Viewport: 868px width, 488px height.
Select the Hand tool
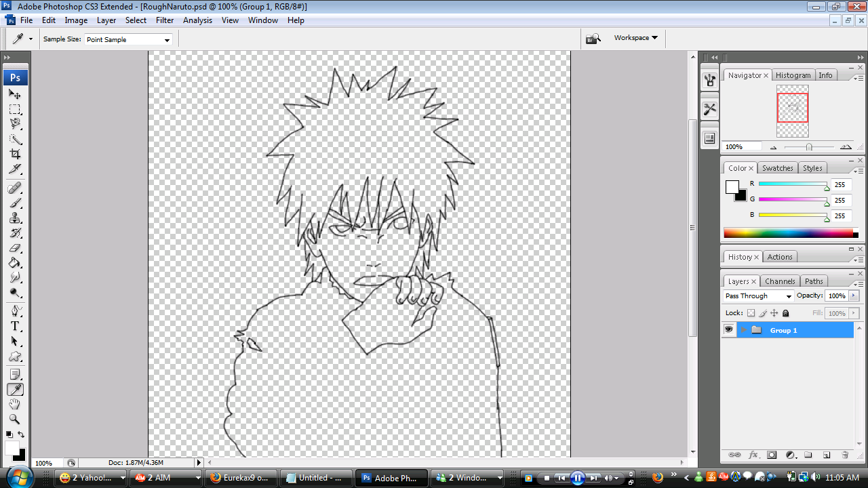15,405
